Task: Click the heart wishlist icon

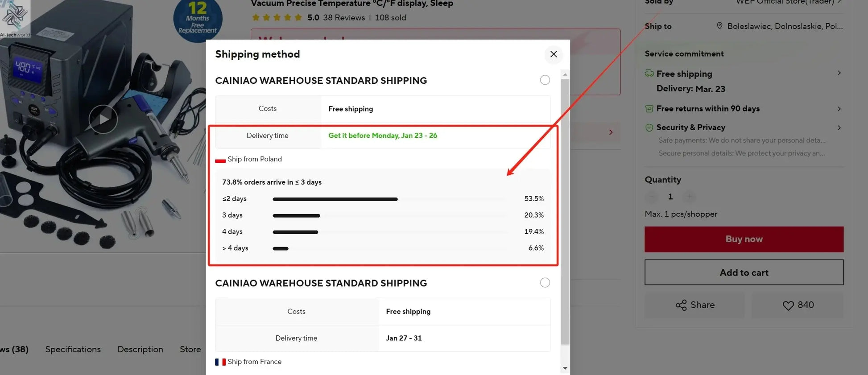Action: coord(788,305)
